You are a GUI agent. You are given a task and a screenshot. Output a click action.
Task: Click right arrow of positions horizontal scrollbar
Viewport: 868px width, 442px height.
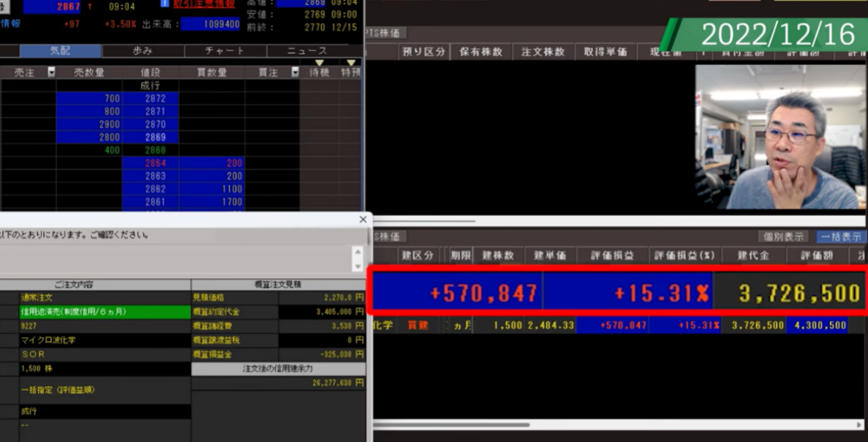click(859, 425)
